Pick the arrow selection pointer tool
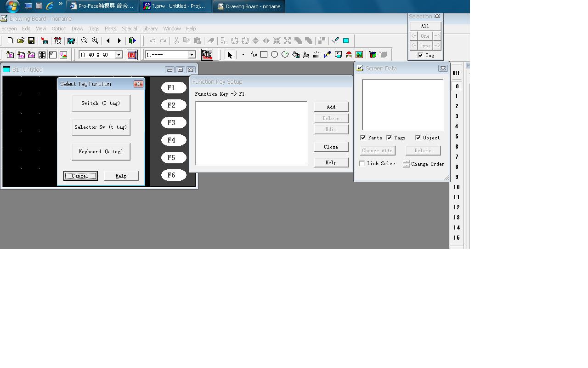 tap(230, 55)
